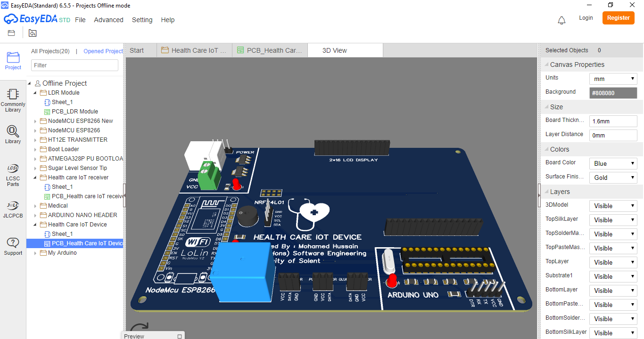Toggle TopSolderMask layer visibility dropdown
644x339 pixels.
[613, 234]
